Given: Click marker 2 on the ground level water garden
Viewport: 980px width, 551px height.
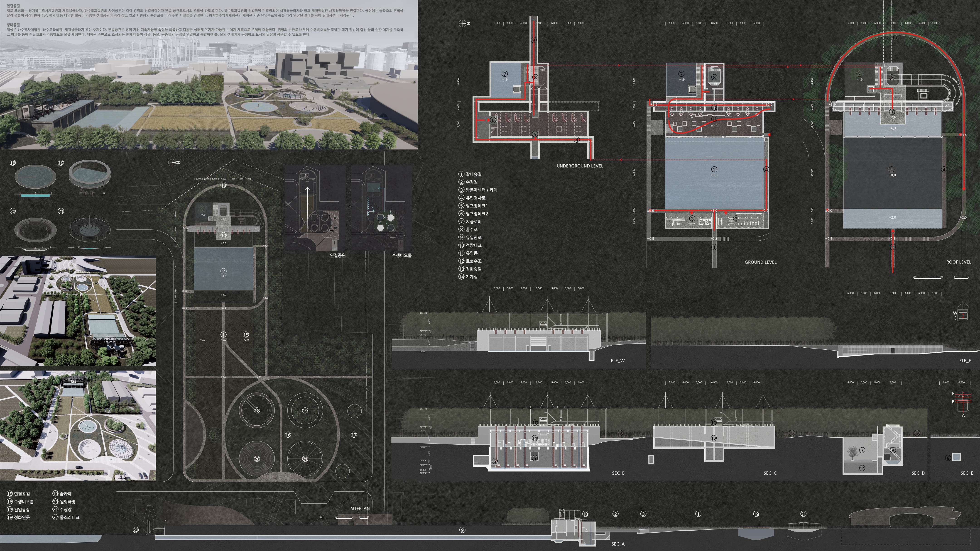Looking at the screenshot, I should (714, 170).
